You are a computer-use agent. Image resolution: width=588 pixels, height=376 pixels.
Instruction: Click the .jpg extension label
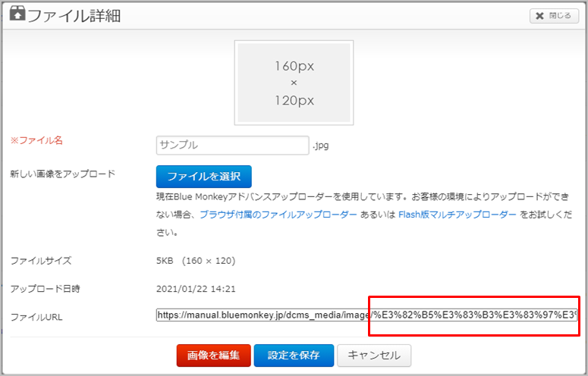(321, 146)
